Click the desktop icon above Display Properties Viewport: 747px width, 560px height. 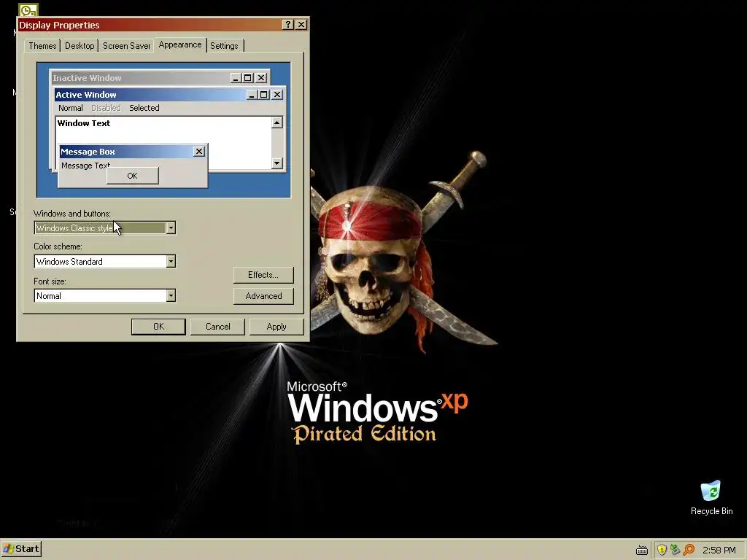[x=28, y=9]
